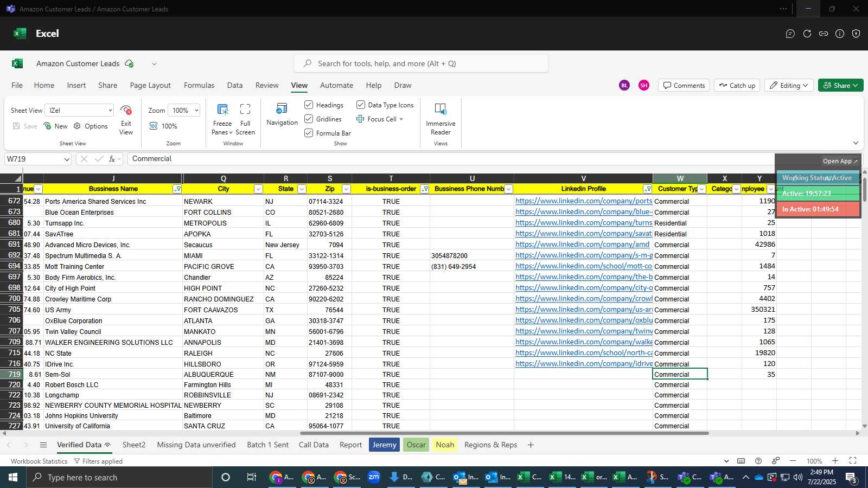Open the Formulas ribbon tab
Image resolution: width=868 pixels, height=488 pixels.
[199, 85]
